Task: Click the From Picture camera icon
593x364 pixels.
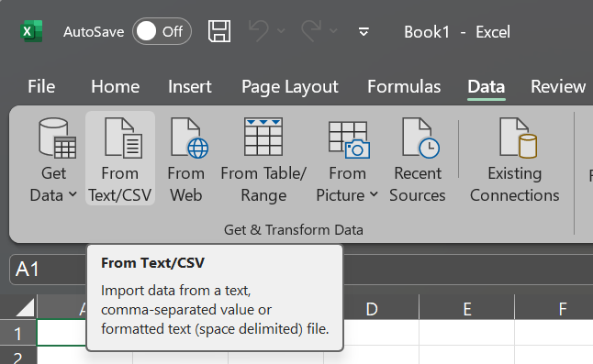Action: [349, 139]
